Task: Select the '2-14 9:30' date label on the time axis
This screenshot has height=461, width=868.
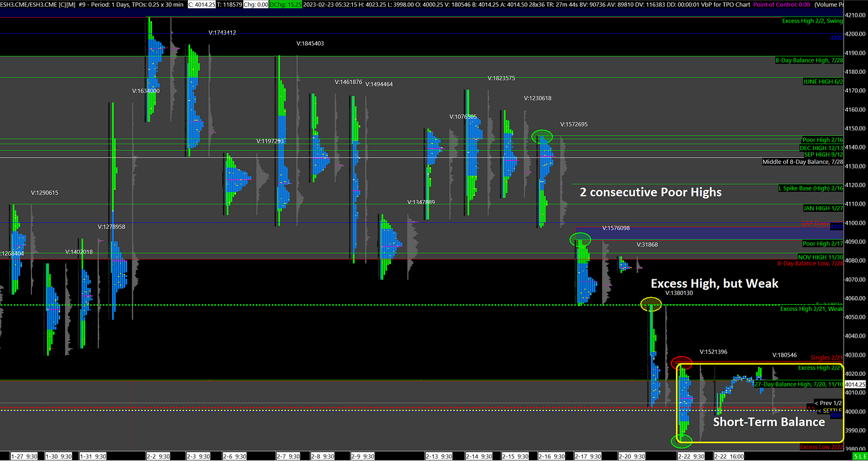Action: click(479, 456)
